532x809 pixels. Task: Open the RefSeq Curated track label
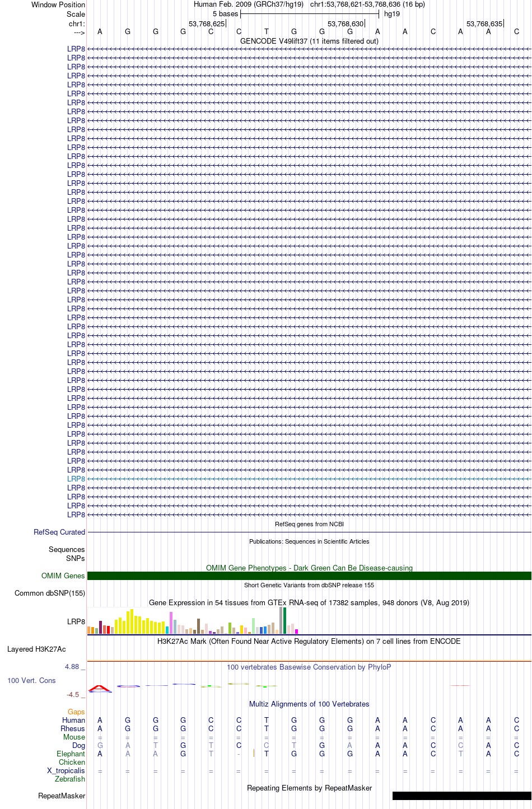tap(59, 532)
